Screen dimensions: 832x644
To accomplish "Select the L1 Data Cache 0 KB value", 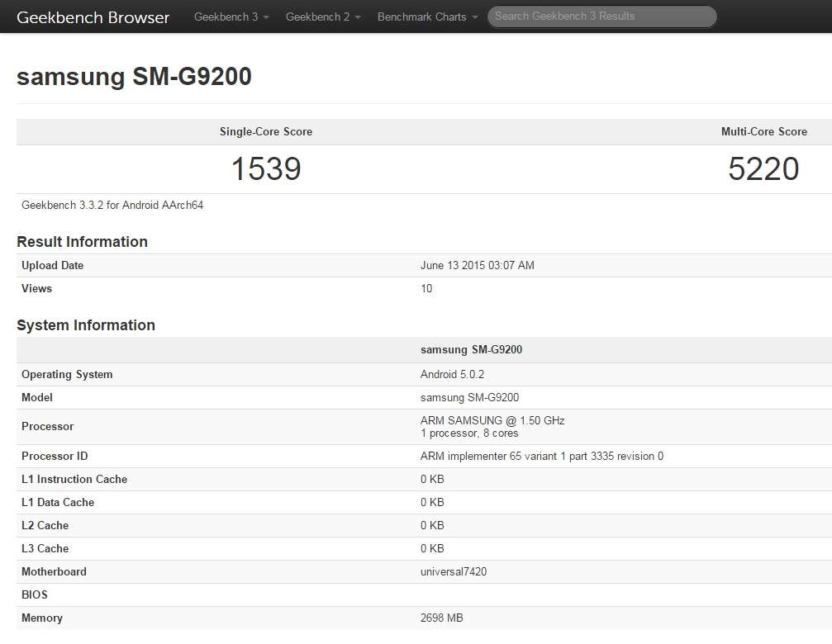I will (432, 503).
